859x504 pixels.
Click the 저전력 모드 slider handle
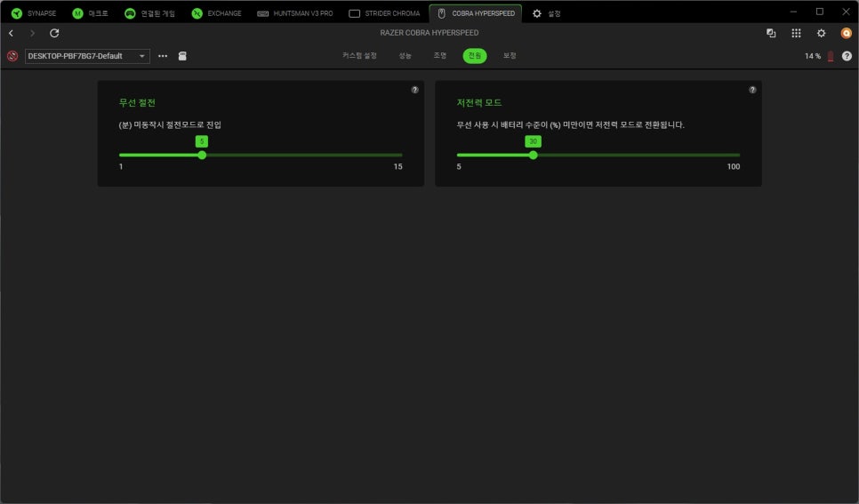pos(533,155)
